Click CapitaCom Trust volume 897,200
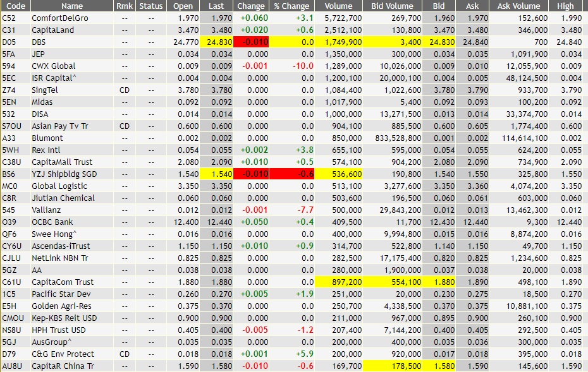The width and height of the screenshot is (588, 372). point(339,282)
